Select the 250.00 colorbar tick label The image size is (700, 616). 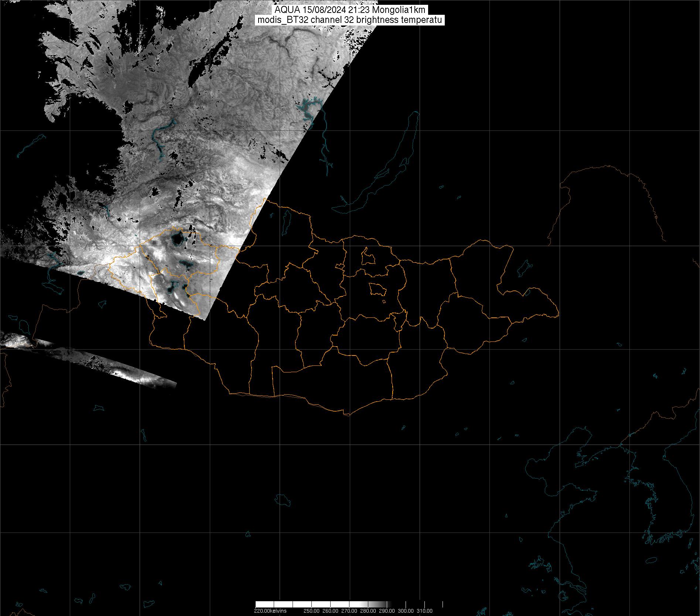[311, 610]
